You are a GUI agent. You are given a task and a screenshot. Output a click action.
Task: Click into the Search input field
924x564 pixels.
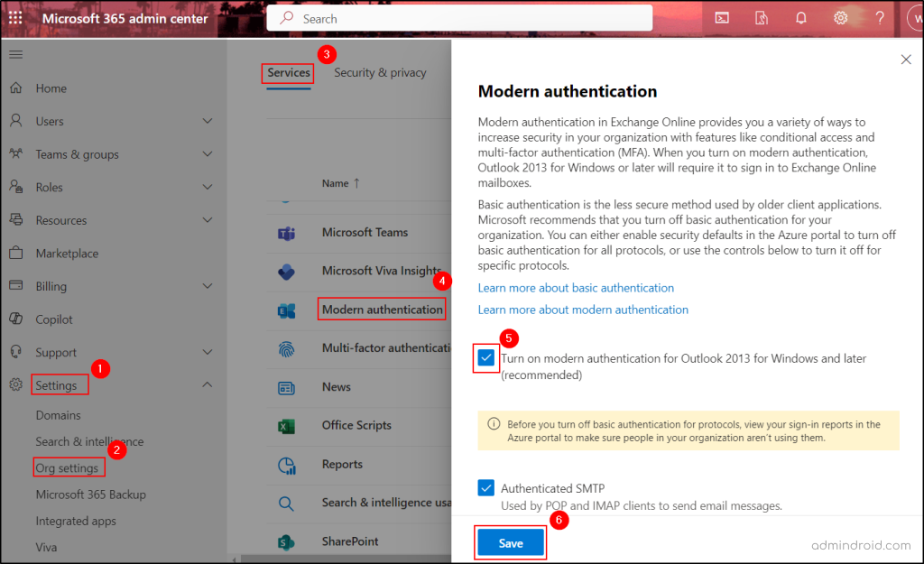click(459, 18)
